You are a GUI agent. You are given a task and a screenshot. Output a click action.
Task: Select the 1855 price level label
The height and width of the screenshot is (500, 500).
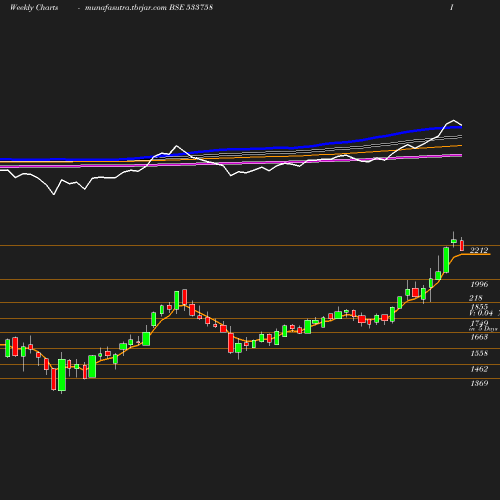[x=479, y=306]
